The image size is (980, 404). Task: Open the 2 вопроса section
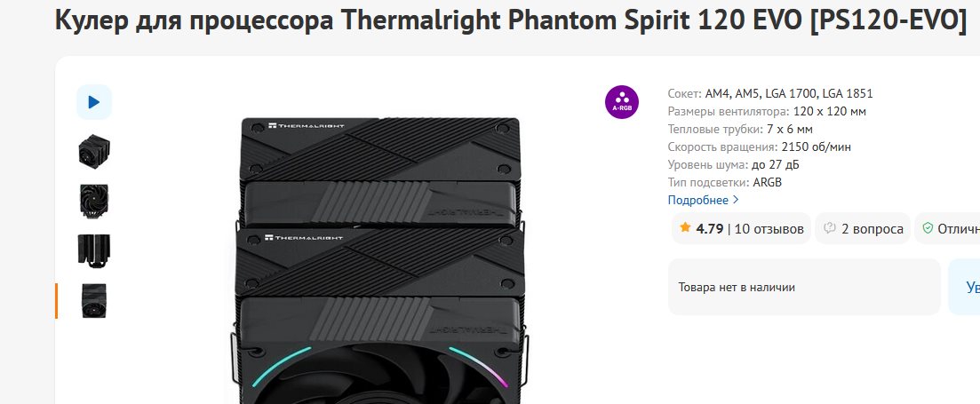coord(872,229)
